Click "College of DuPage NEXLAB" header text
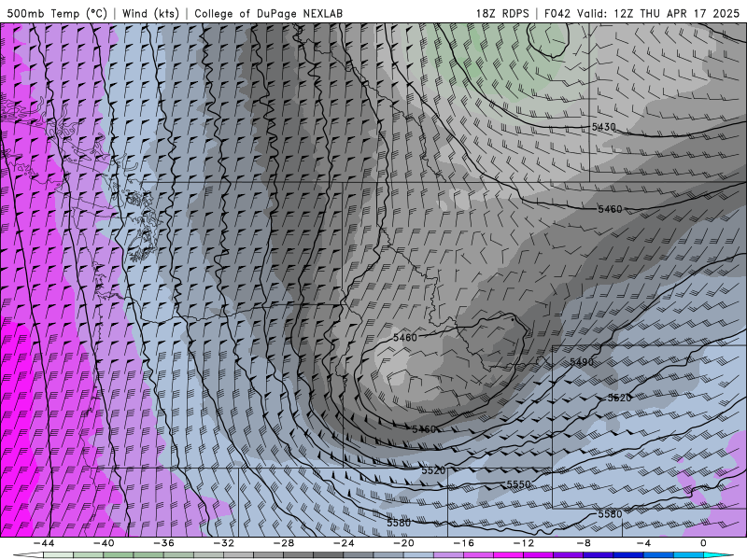The height and width of the screenshot is (560, 747). tap(268, 13)
